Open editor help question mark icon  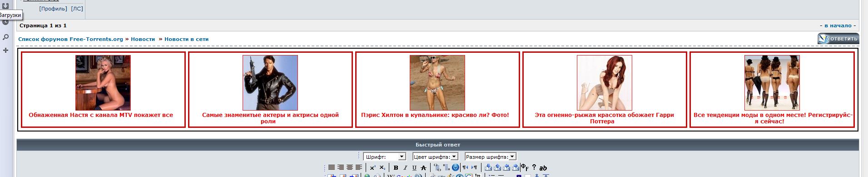click(x=534, y=167)
